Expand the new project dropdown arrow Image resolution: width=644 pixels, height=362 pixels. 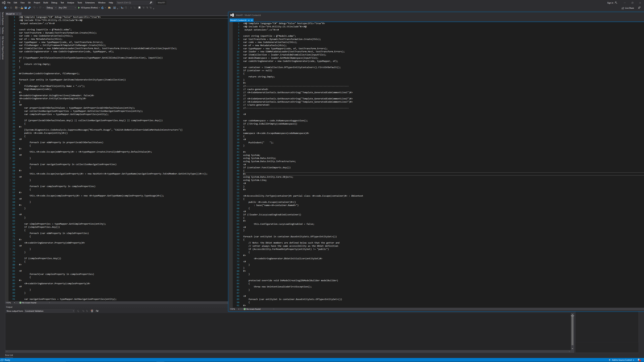(x=19, y=8)
